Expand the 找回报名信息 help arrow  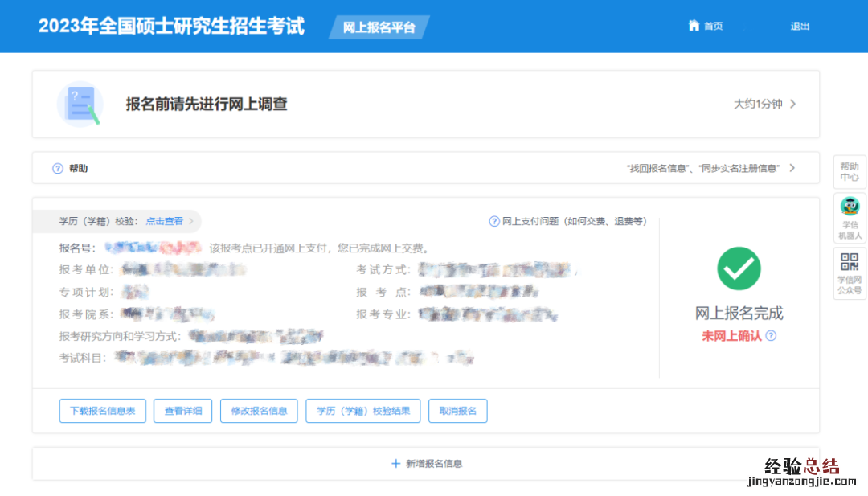(x=792, y=168)
